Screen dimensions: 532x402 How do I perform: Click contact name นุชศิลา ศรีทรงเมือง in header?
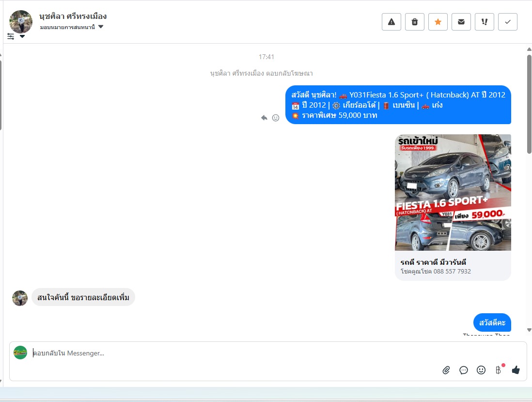(73, 16)
